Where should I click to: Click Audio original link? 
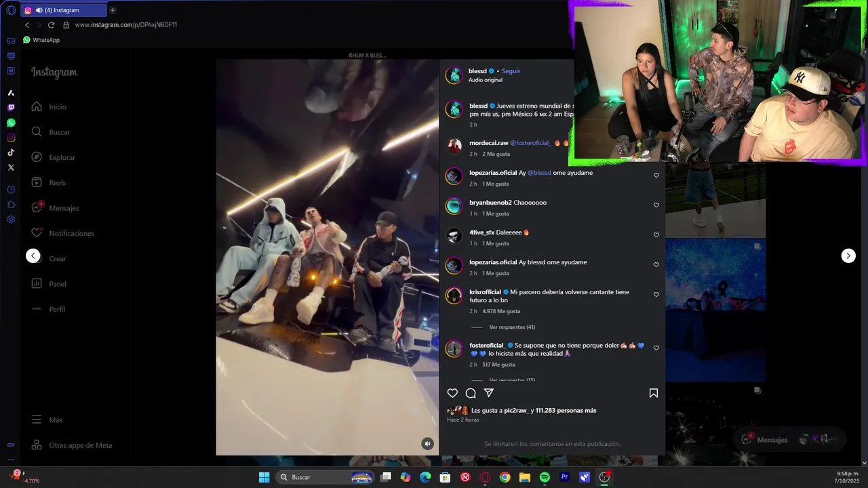(486, 80)
